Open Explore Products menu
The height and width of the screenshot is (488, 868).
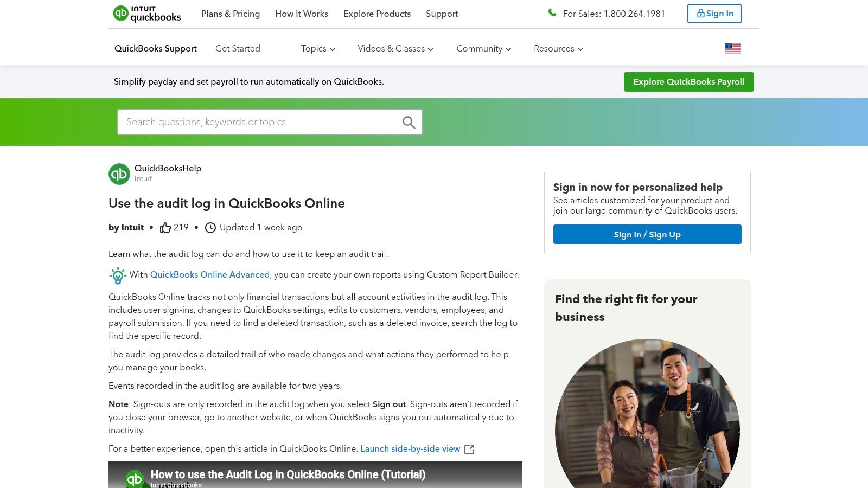coord(377,14)
